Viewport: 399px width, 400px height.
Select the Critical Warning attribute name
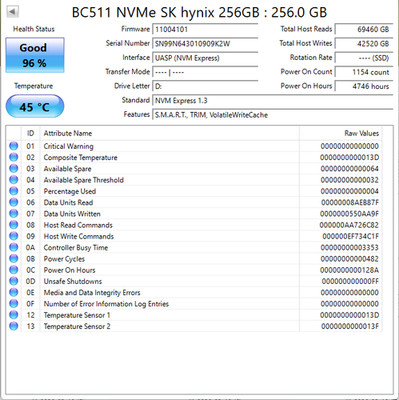pyautogui.click(x=69, y=146)
